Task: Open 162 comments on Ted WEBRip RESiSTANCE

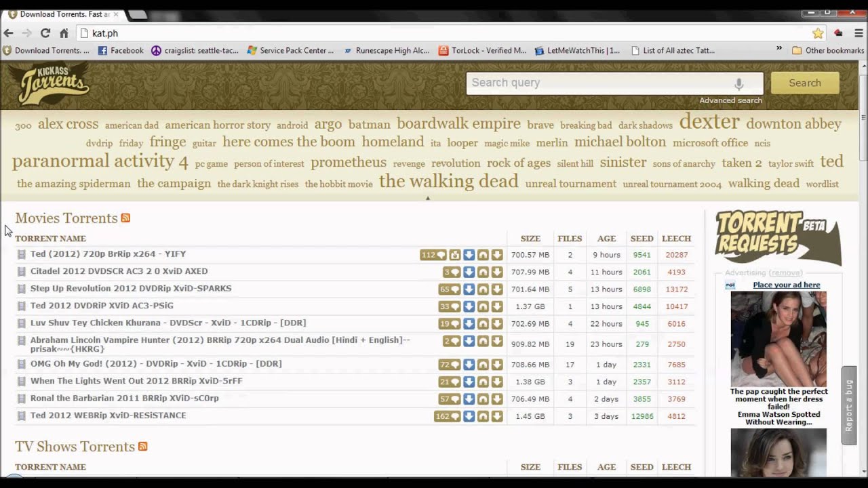Action: point(447,416)
